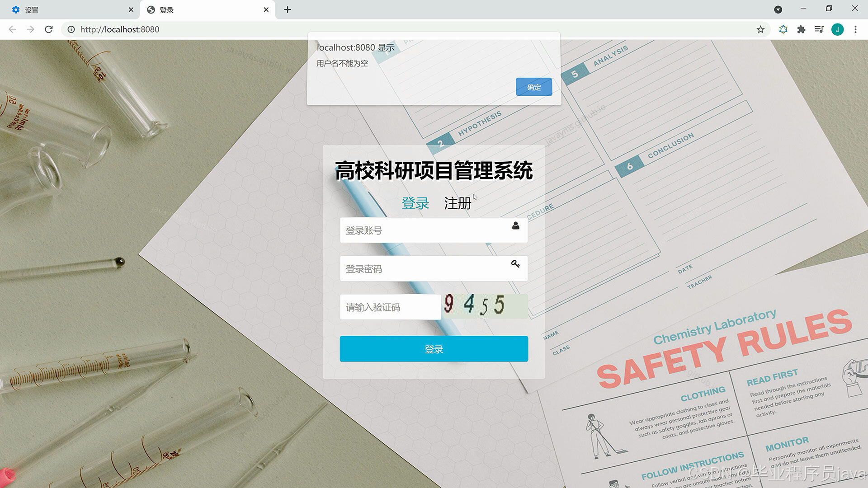The image size is (868, 488).
Task: Switch to the 设置 browser tab
Action: click(70, 9)
